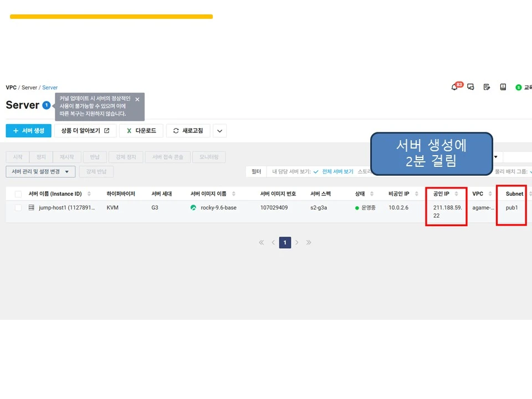Screen dimensions: 532x399
Task: Click the server count info badge
Action: (47, 105)
